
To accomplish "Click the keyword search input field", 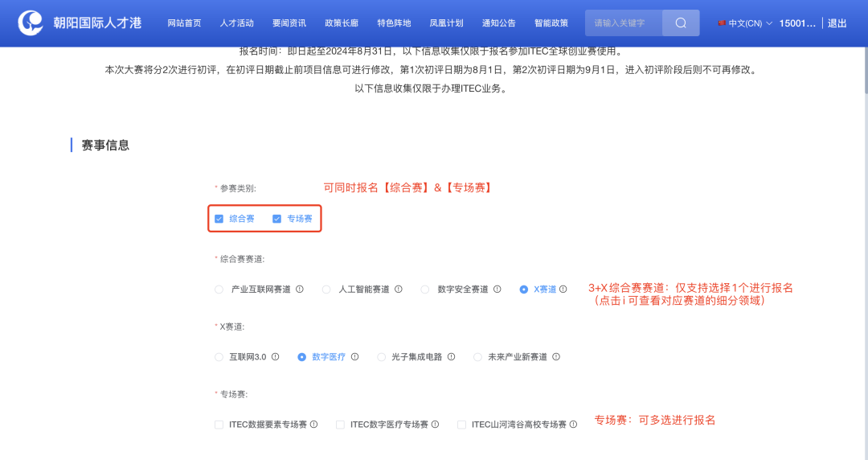I will pyautogui.click(x=624, y=23).
